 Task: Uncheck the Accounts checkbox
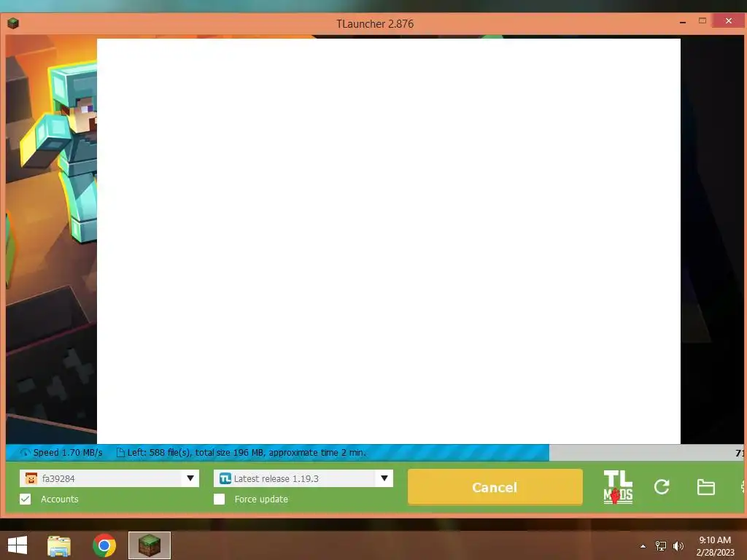(x=26, y=499)
